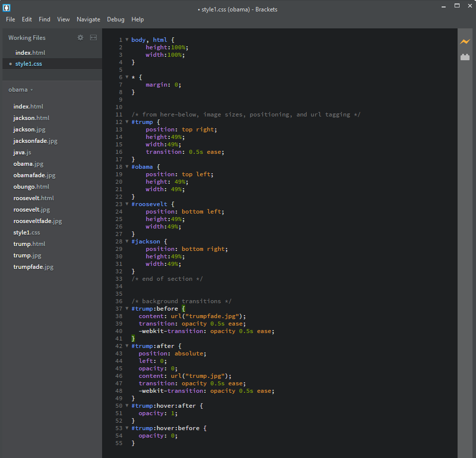Open obamafade.jpg in the project tree
Image resolution: width=476 pixels, height=458 pixels.
pos(34,175)
